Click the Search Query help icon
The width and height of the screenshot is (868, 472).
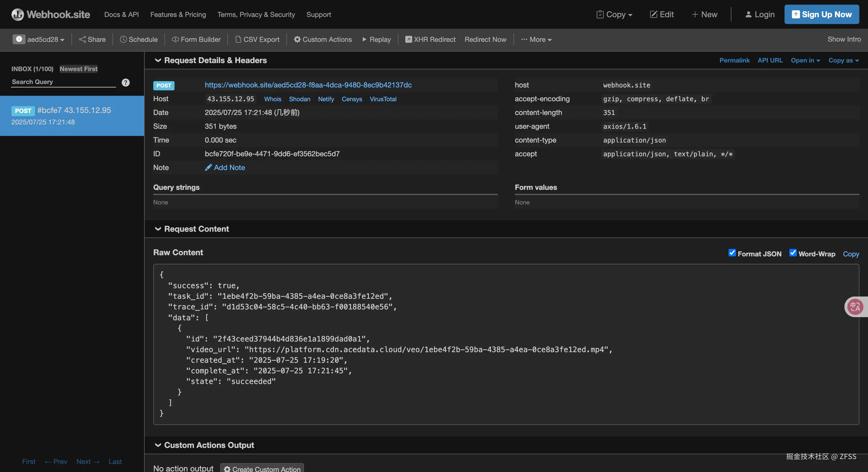[x=125, y=83]
